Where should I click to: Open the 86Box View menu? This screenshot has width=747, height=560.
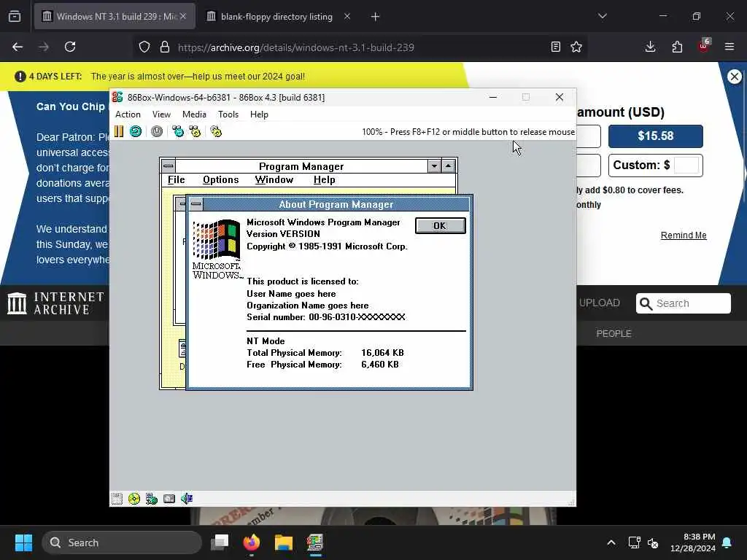pyautogui.click(x=161, y=114)
